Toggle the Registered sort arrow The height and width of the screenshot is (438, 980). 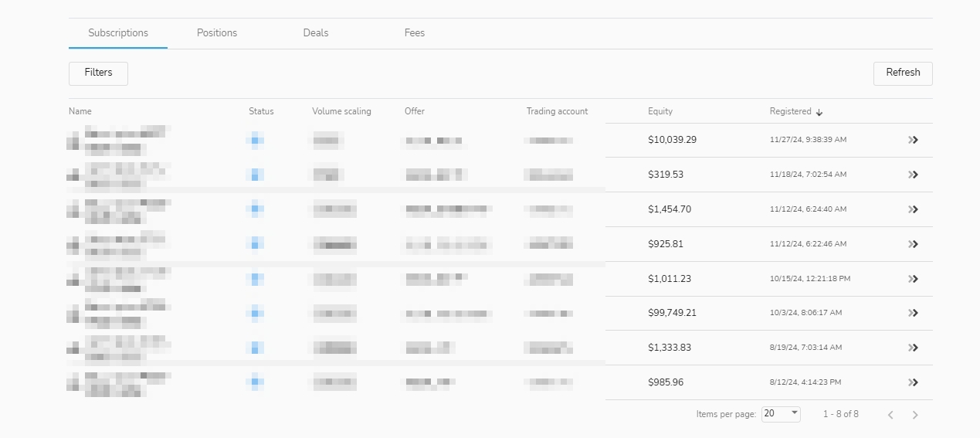click(819, 112)
